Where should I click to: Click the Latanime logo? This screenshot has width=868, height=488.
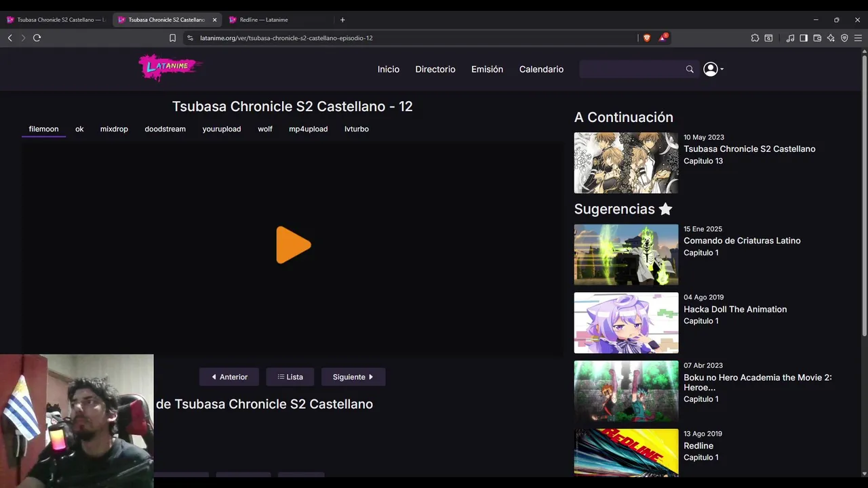pyautogui.click(x=170, y=67)
